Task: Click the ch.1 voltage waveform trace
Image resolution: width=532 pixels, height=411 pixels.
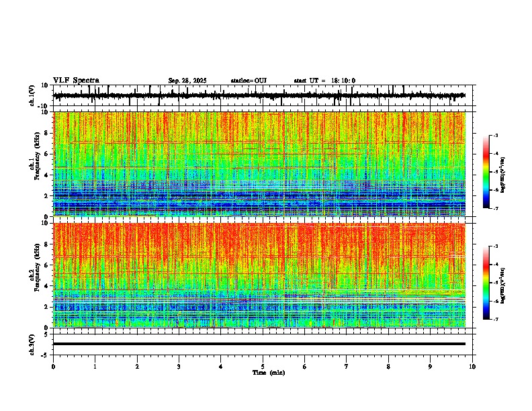Action: [x=259, y=95]
